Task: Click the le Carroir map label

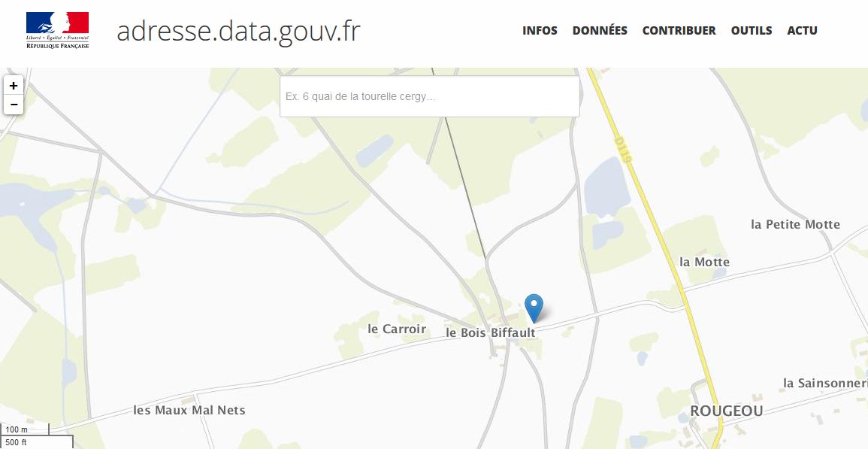Action: click(x=397, y=329)
